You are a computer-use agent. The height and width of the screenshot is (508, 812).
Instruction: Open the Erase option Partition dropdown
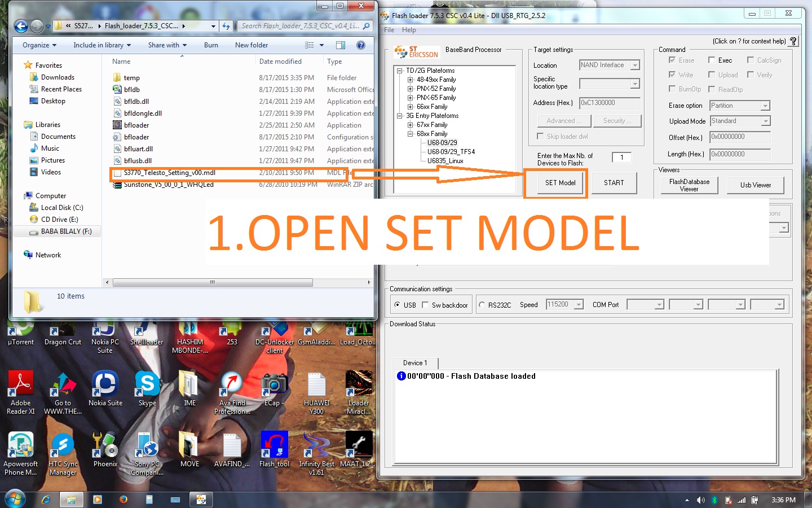tap(765, 106)
